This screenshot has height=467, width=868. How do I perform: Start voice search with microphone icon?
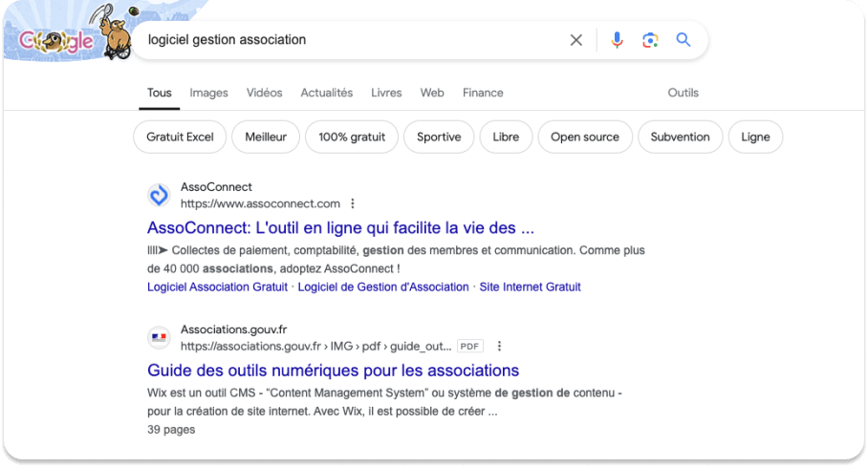617,40
